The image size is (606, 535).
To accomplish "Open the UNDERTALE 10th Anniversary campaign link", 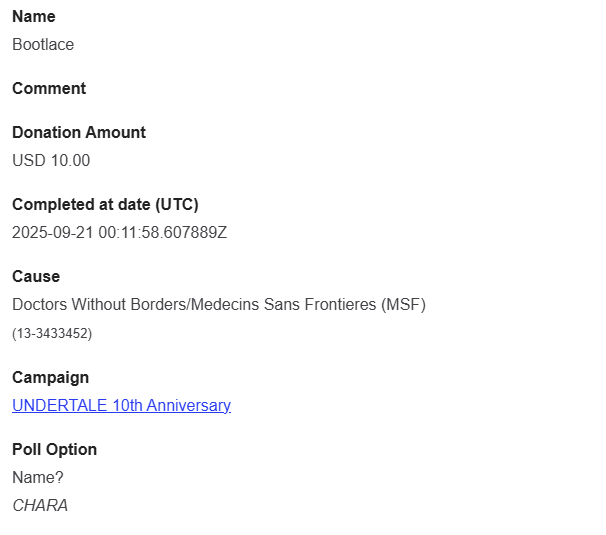I will click(x=121, y=406).
